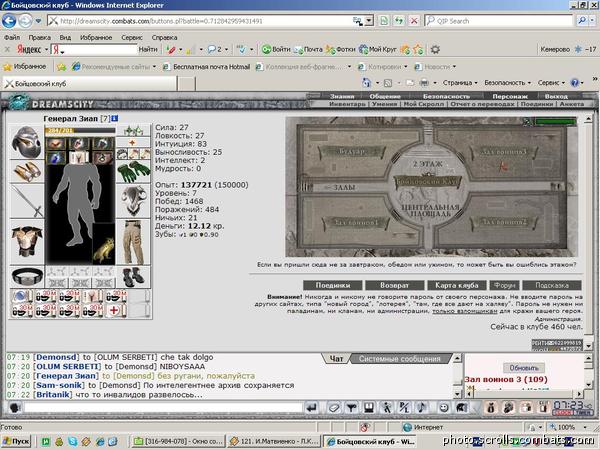Click in the chat message input field

[x=163, y=408]
